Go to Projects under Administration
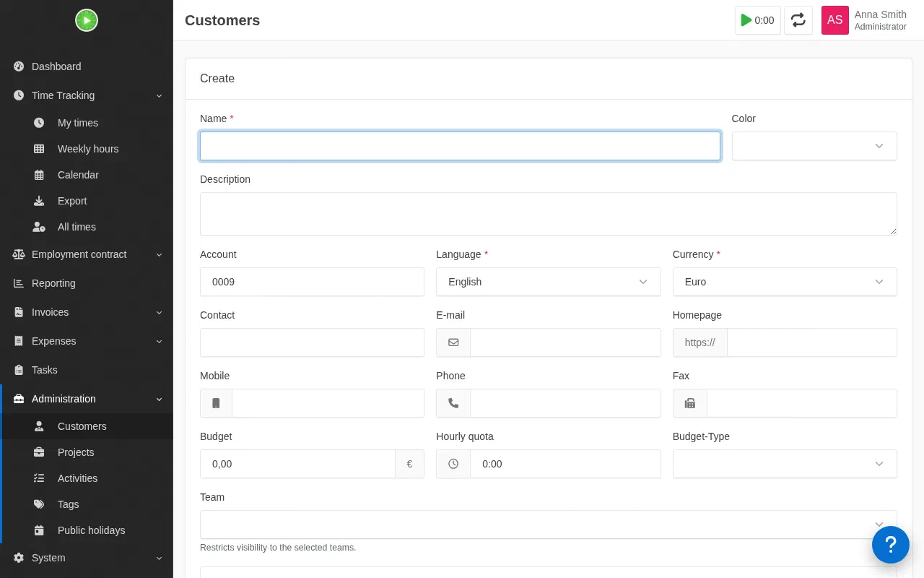This screenshot has height=578, width=924. point(87,452)
